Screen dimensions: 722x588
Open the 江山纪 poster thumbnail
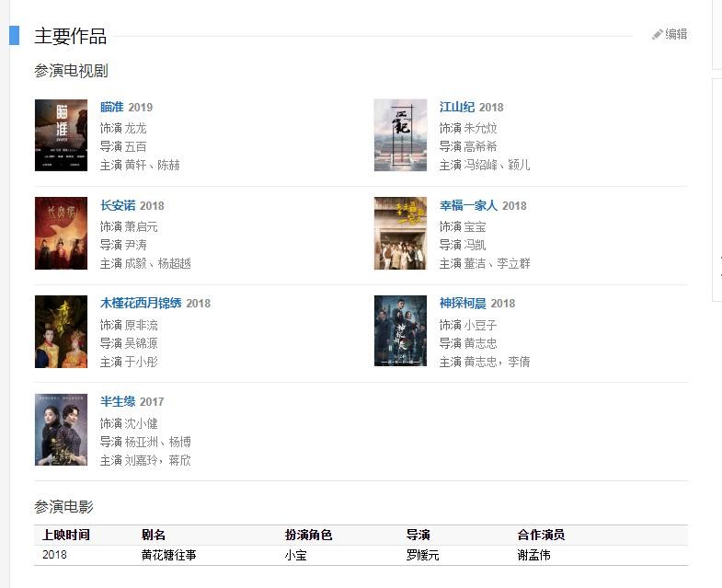tap(400, 135)
